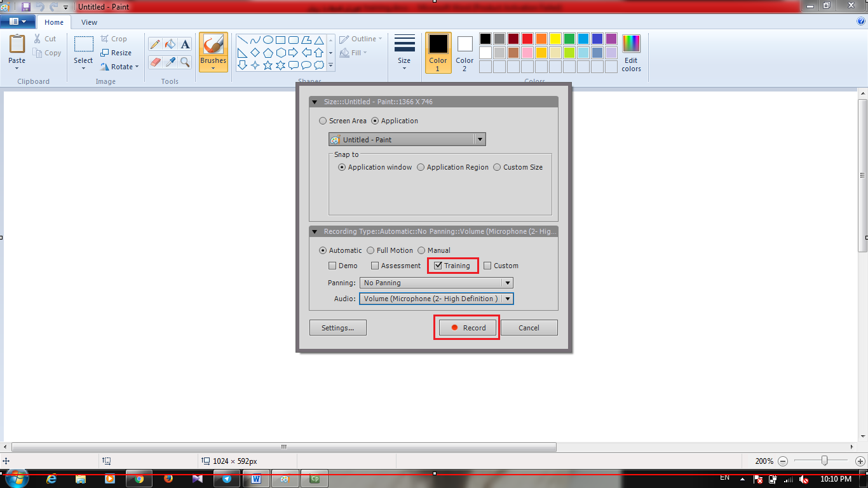Click the Cancel button
This screenshot has width=868, height=488.
coord(529,328)
